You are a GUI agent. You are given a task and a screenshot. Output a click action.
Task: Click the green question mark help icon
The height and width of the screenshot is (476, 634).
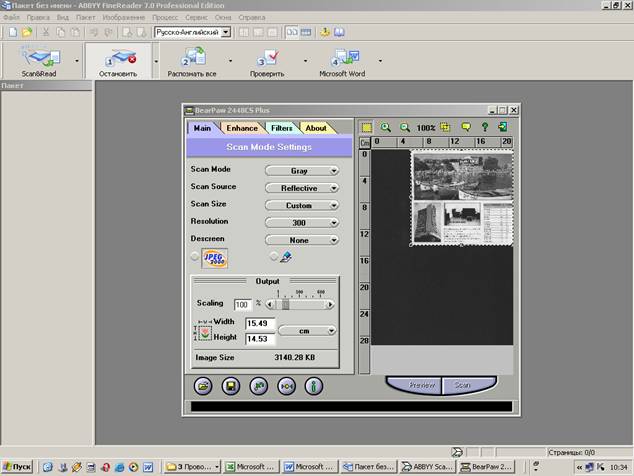coord(485,127)
